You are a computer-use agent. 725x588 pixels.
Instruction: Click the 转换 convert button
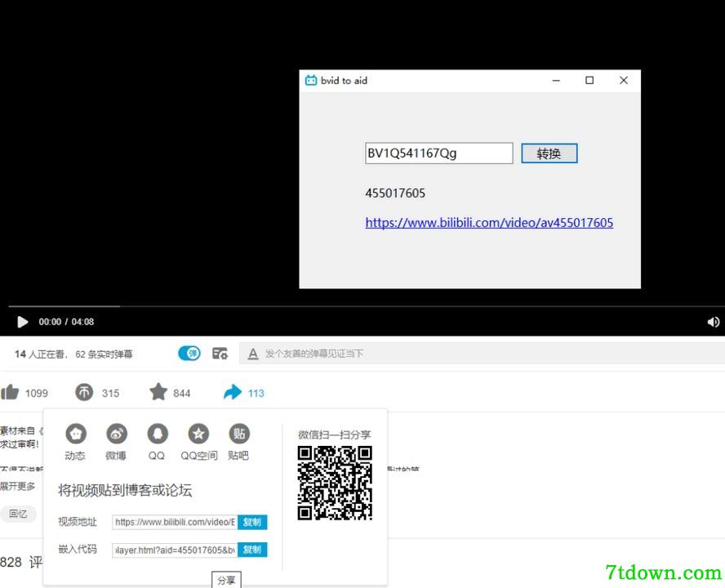click(x=549, y=154)
